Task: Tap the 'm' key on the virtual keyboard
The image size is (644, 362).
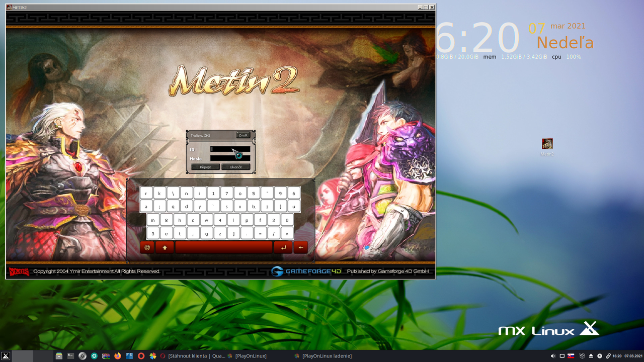Action: pos(153,220)
